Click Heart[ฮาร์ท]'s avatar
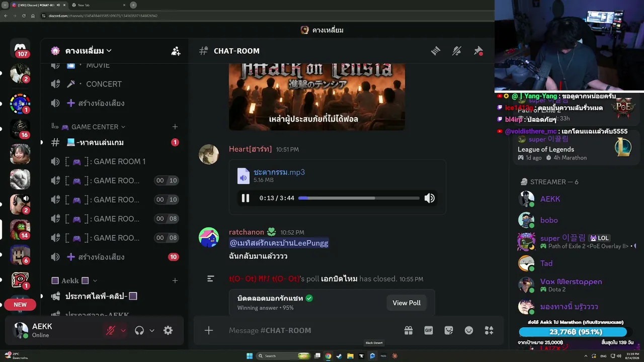Viewport: 644px width, 362px height. pyautogui.click(x=209, y=154)
